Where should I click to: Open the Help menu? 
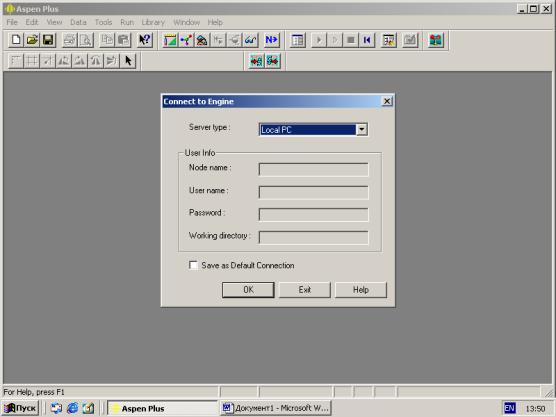tap(215, 22)
